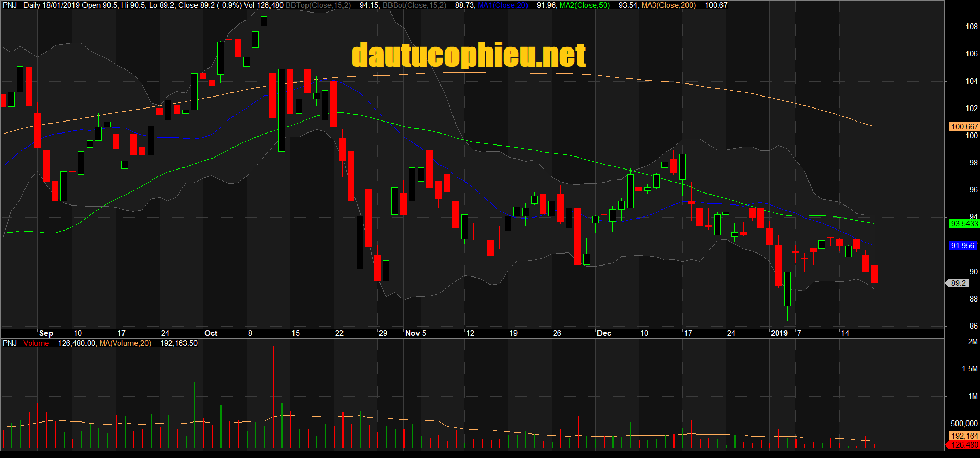
Task: Select the Nov marker on date axis
Action: pyautogui.click(x=412, y=333)
